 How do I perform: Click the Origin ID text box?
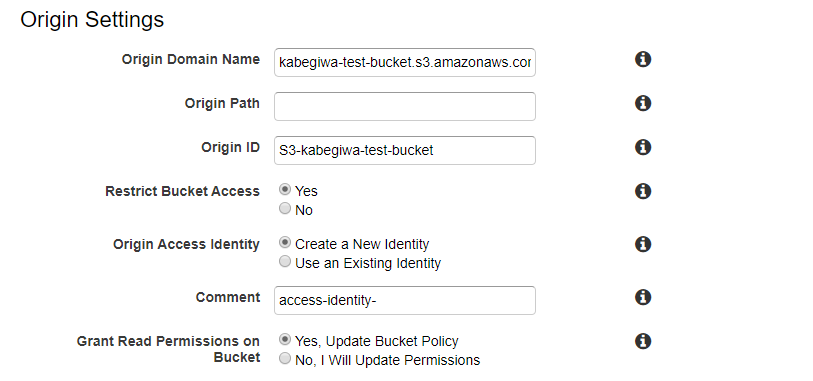pyautogui.click(x=404, y=150)
